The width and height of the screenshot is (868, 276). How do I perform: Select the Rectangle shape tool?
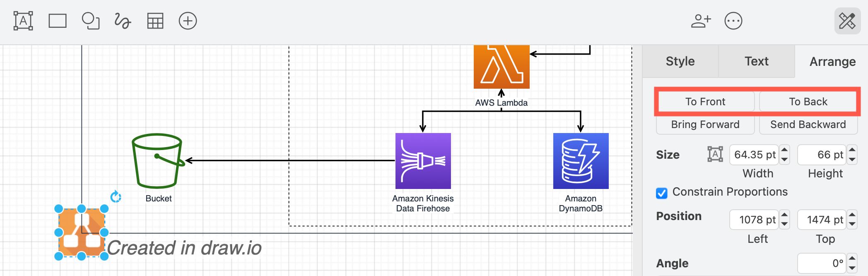[58, 21]
